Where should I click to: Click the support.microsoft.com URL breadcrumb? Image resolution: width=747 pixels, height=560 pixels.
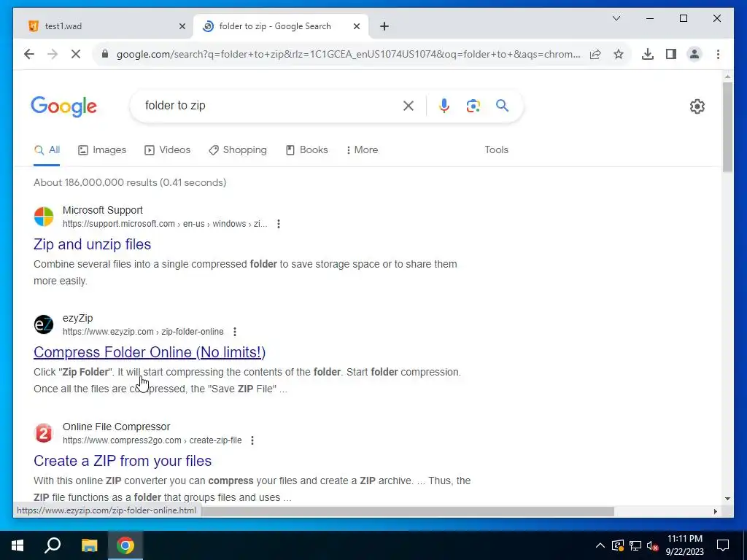[x=165, y=224]
